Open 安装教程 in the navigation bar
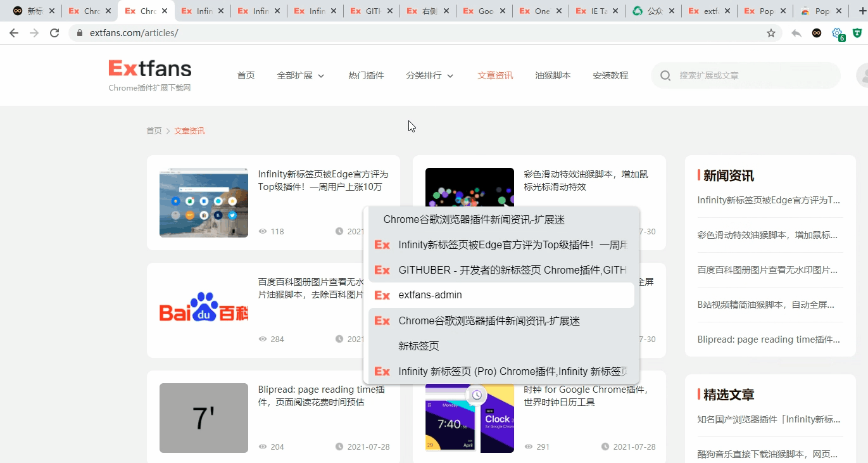868x463 pixels. pyautogui.click(x=610, y=75)
